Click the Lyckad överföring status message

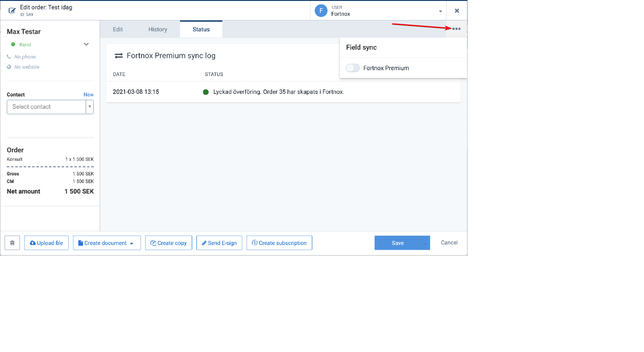(279, 92)
